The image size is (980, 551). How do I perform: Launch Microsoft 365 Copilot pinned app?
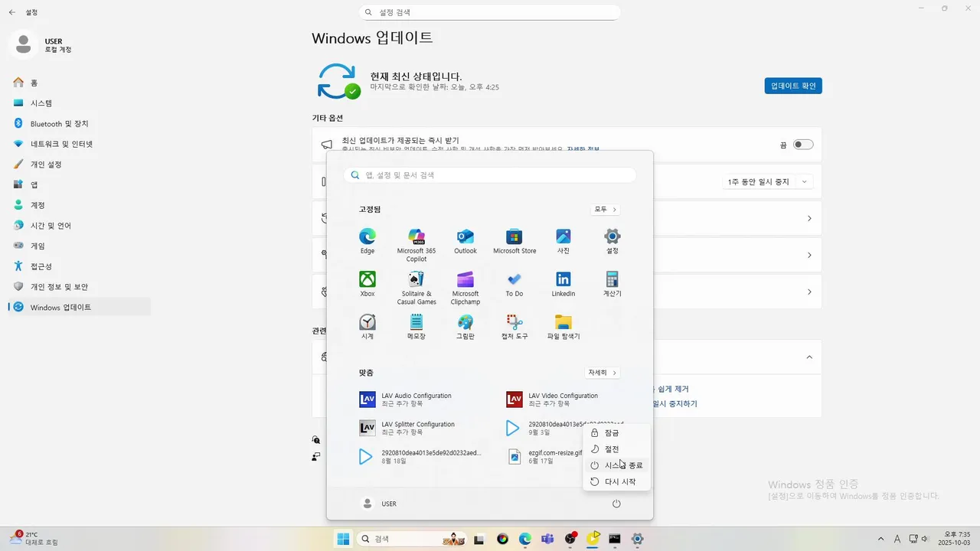tap(416, 245)
